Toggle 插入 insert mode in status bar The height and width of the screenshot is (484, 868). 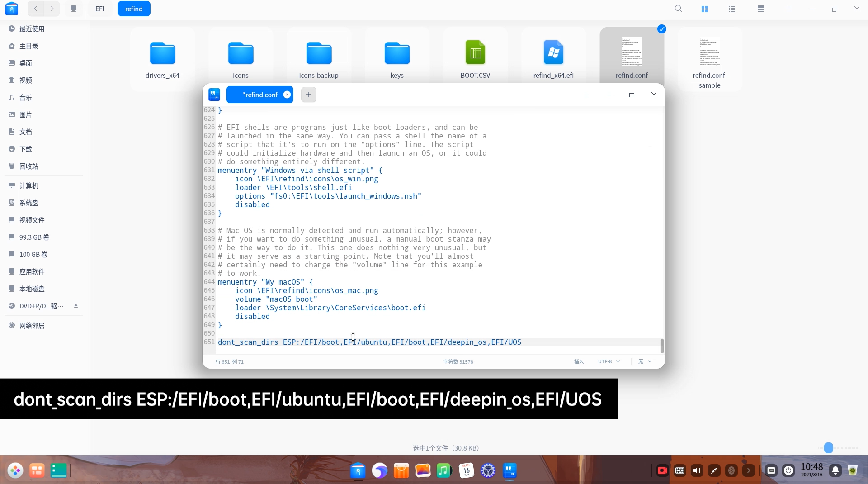pyautogui.click(x=579, y=361)
